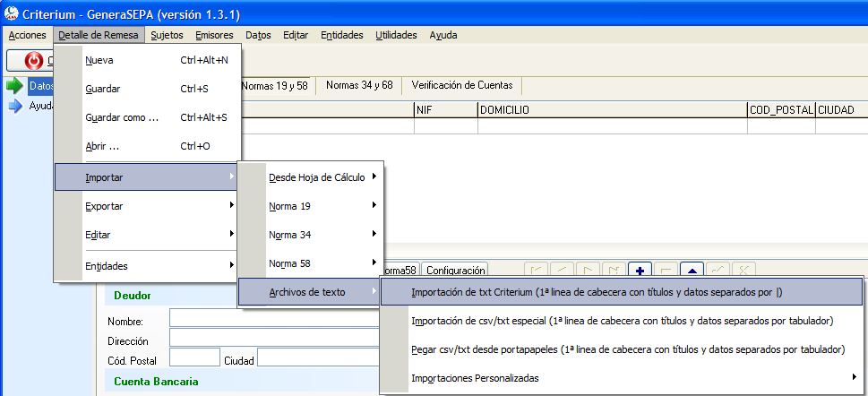This screenshot has width=868, height=396.
Task: Click the Cód. Postal input field
Action: pos(195,357)
